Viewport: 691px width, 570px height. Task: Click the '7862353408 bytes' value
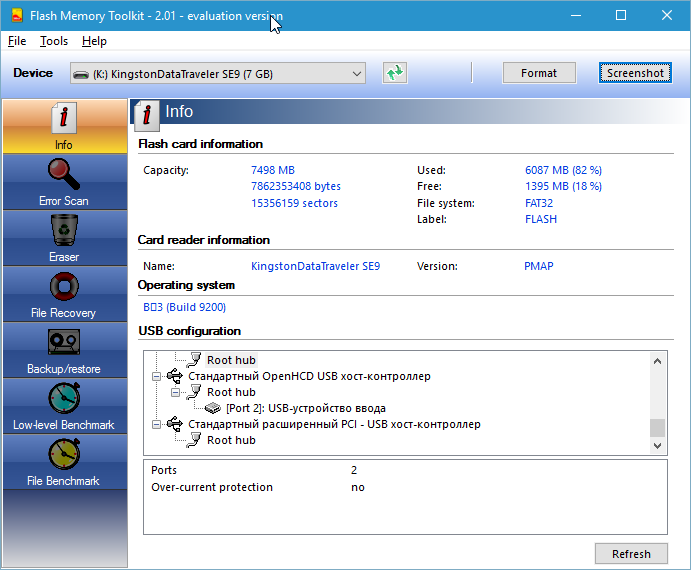pyautogui.click(x=296, y=186)
